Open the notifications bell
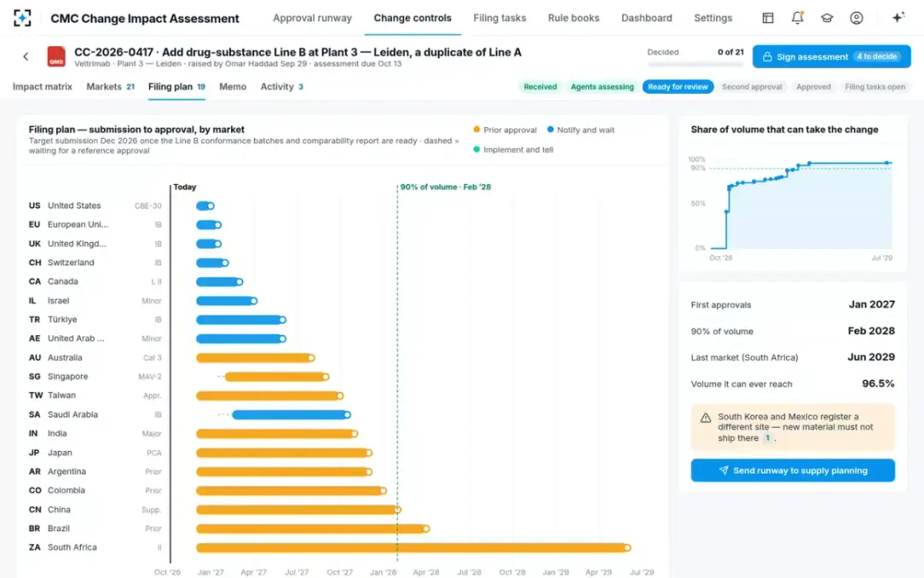Image resolution: width=924 pixels, height=578 pixels. [798, 18]
